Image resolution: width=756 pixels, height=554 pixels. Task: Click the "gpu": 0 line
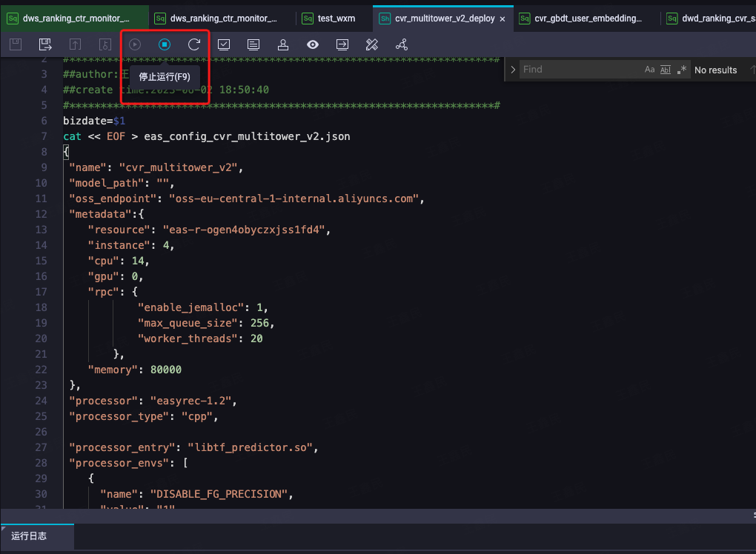click(115, 276)
